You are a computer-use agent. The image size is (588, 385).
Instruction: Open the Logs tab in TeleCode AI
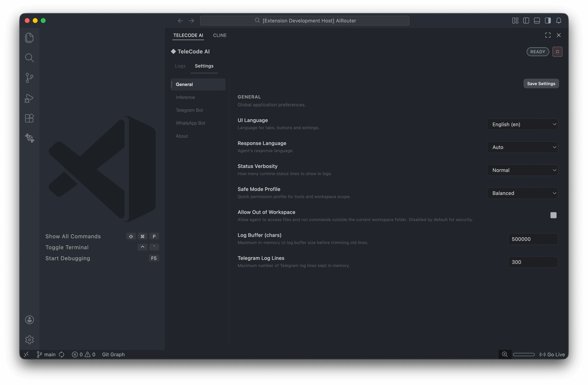(x=180, y=66)
